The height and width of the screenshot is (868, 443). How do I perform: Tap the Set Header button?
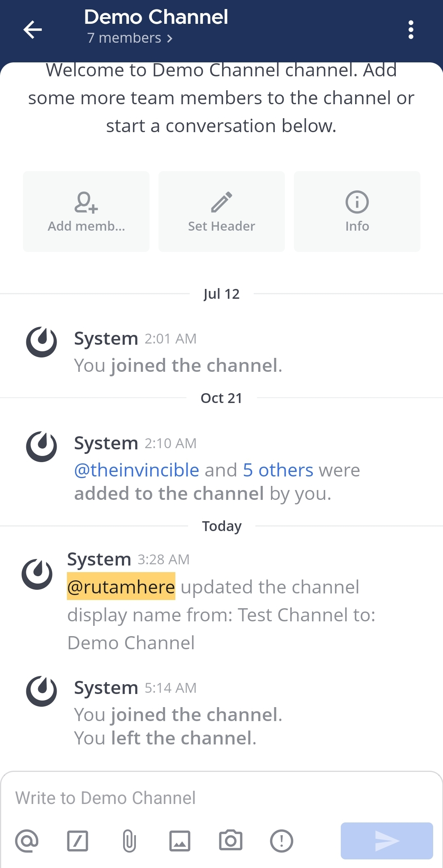click(221, 211)
